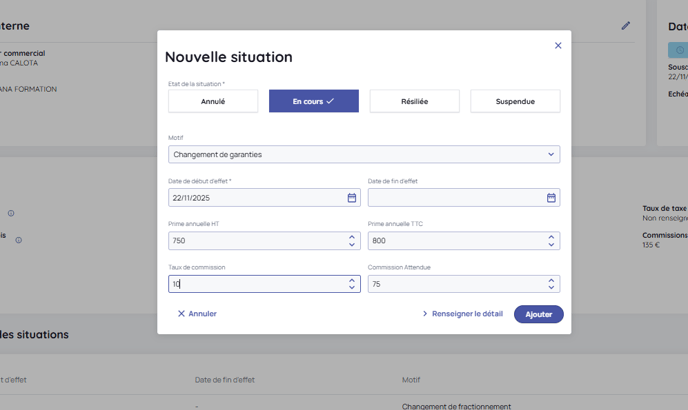Screen dimensions: 688x410
Task: Decrease Commission Attendue value
Action: coord(551,288)
